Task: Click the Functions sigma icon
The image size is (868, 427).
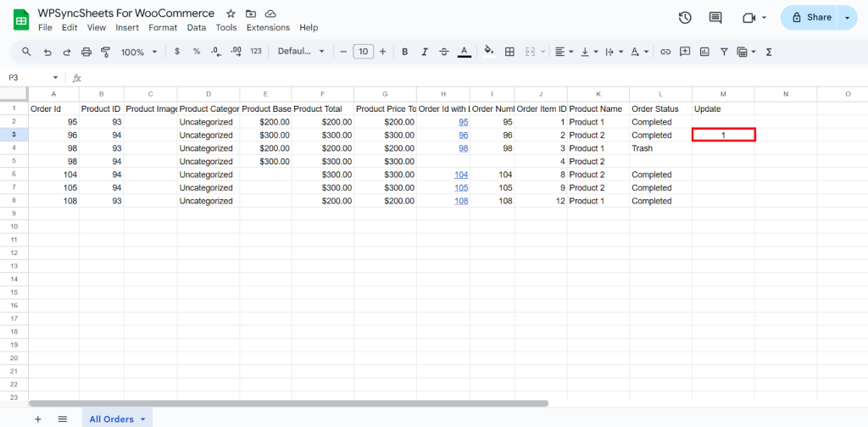Action: [x=768, y=52]
